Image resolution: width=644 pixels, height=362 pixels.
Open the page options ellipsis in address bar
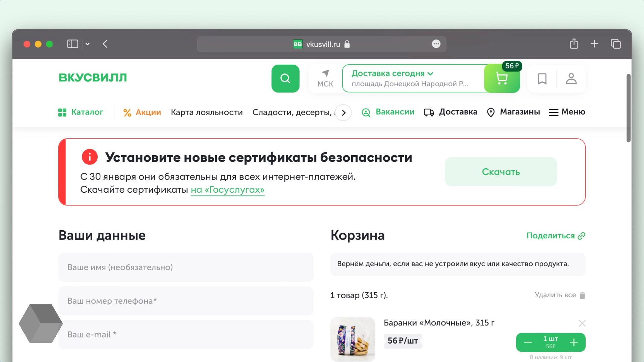pos(436,44)
